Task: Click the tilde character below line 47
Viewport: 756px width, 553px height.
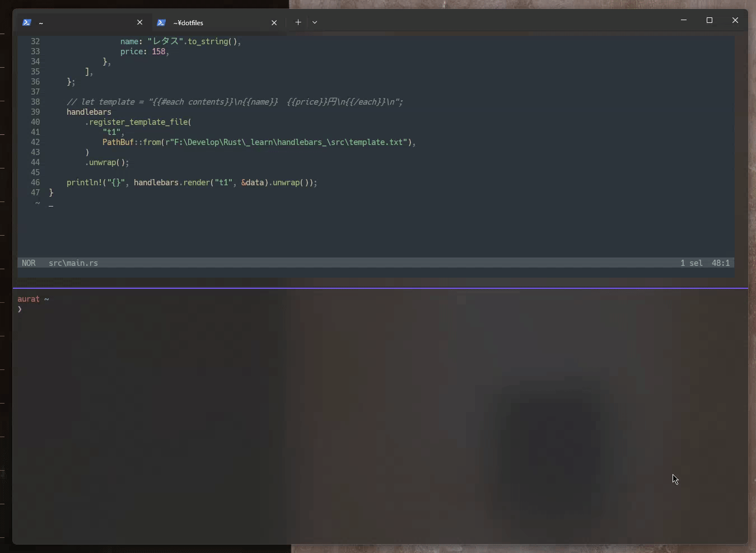Action: [x=37, y=203]
